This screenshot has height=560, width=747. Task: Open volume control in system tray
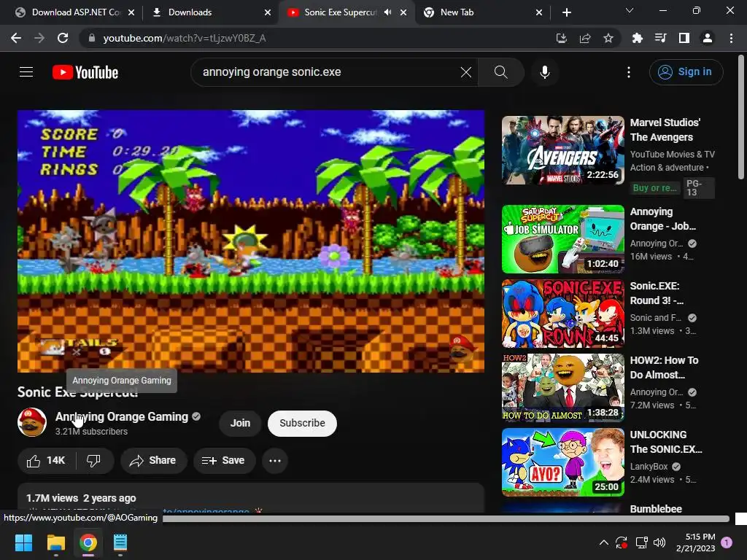click(659, 542)
